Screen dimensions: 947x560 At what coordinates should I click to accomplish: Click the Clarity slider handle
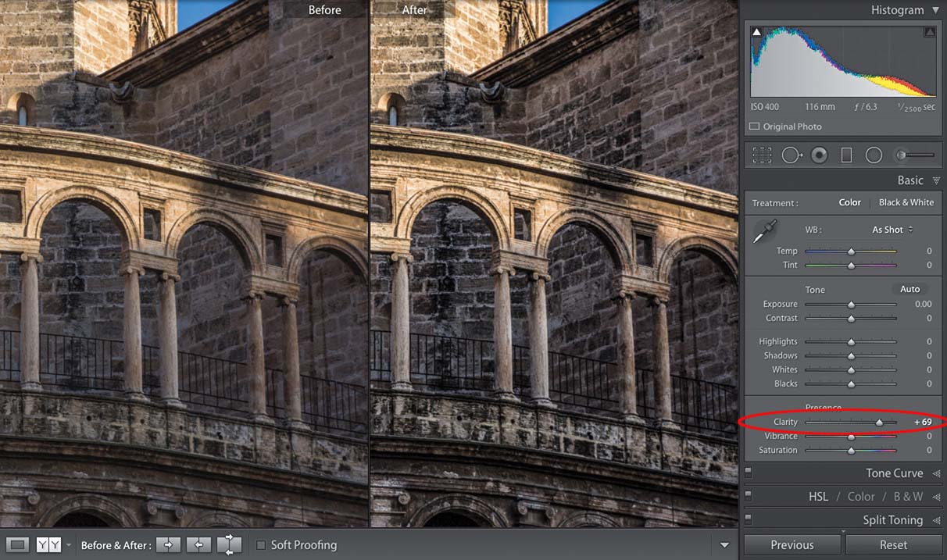(879, 423)
